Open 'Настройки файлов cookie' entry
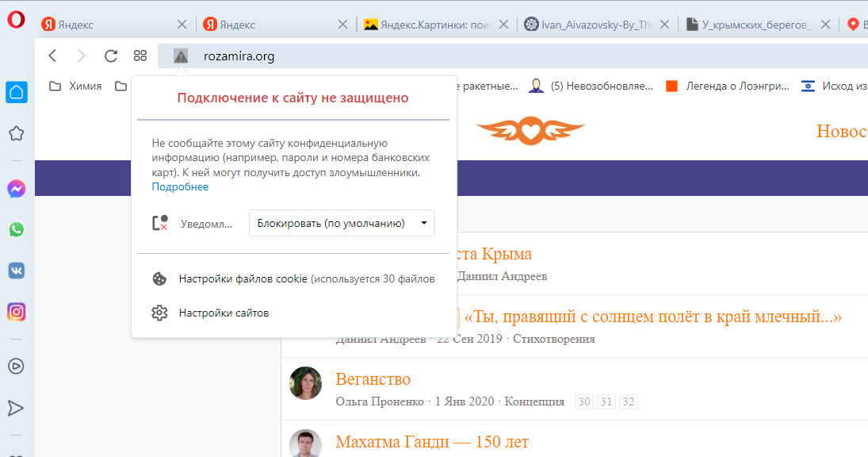The height and width of the screenshot is (457, 868). pyautogui.click(x=243, y=279)
